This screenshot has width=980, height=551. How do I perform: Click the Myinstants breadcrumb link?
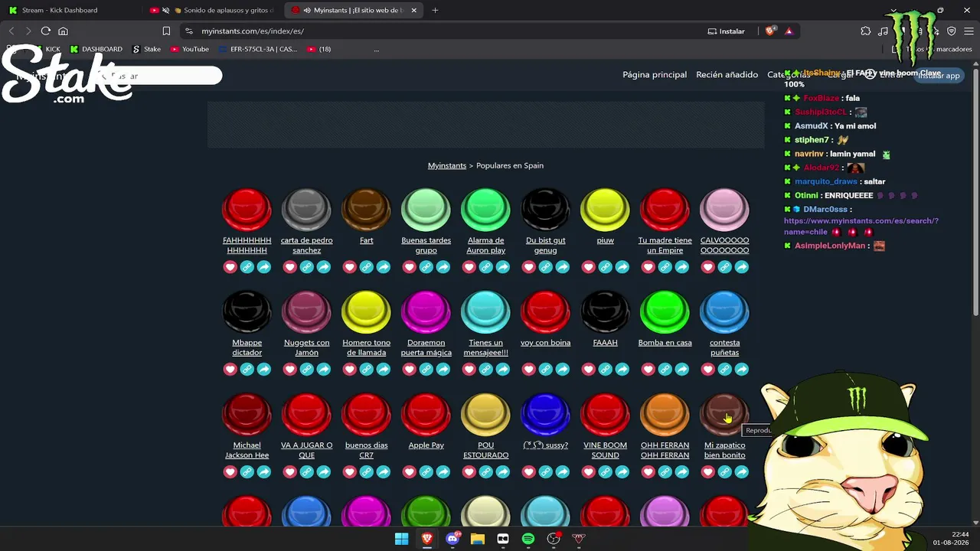click(447, 165)
